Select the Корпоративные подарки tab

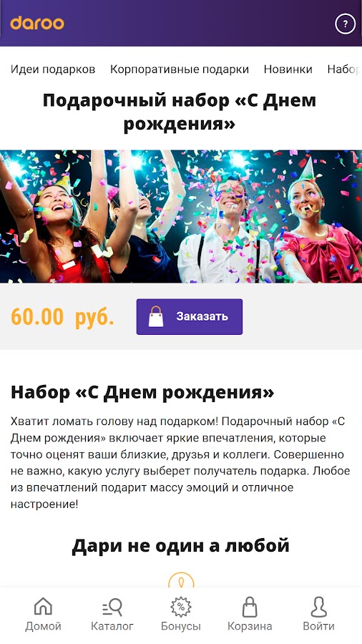pyautogui.click(x=180, y=69)
